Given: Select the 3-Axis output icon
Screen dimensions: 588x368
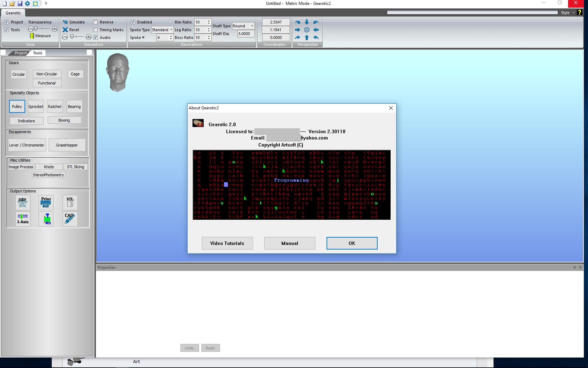Looking at the screenshot, I should [23, 219].
